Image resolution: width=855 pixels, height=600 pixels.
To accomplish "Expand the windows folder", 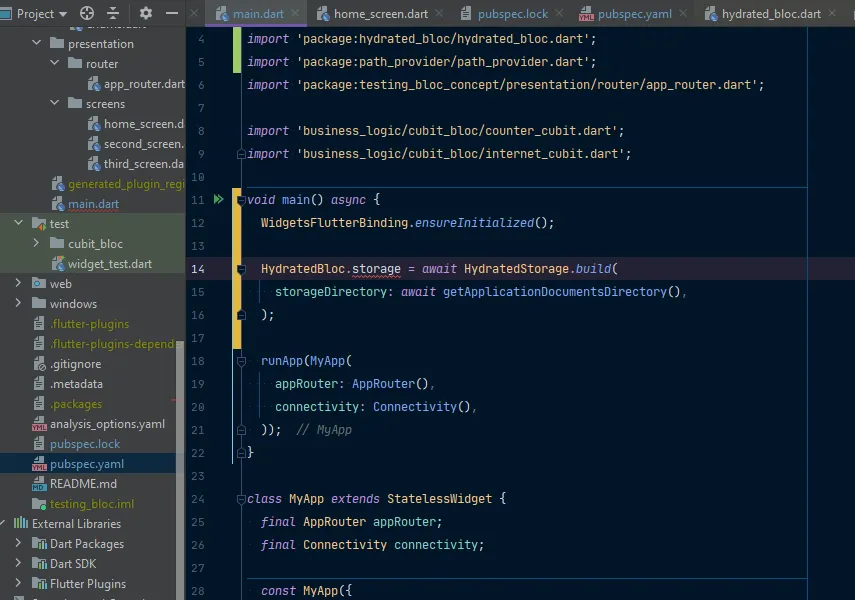I will (x=18, y=304).
